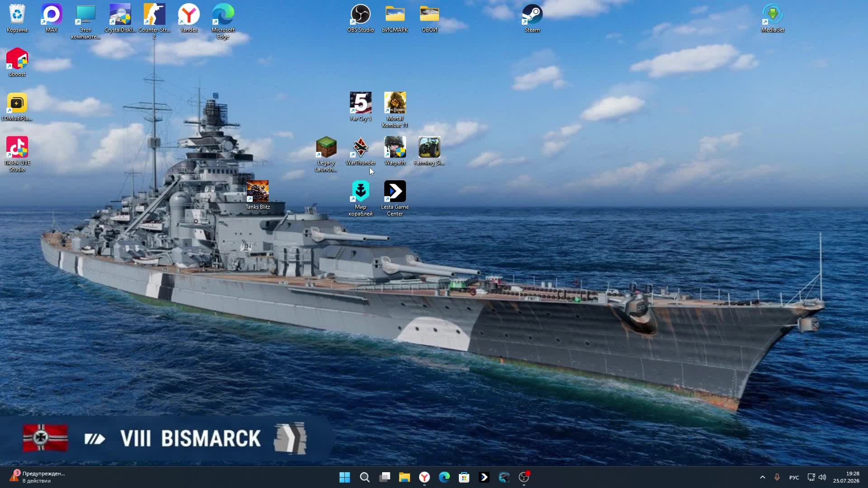Open the Предупреждение weather alert widget
Viewport: 868px width, 488px height.
(37, 477)
